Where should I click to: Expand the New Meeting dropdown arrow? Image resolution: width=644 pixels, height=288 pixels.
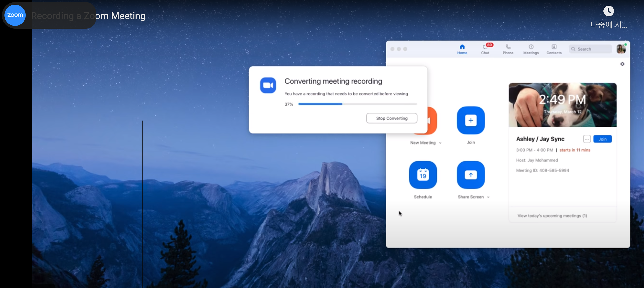click(x=440, y=143)
